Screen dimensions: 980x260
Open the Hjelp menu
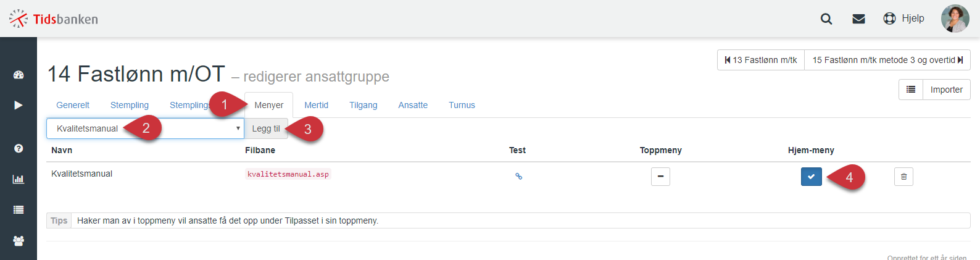904,19
